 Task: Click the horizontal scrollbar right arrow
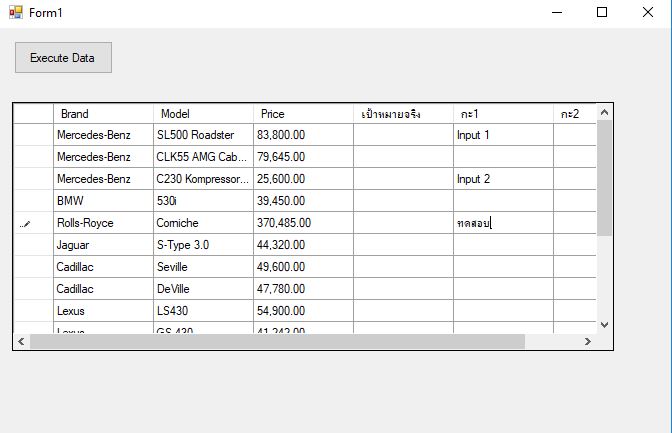pos(588,341)
